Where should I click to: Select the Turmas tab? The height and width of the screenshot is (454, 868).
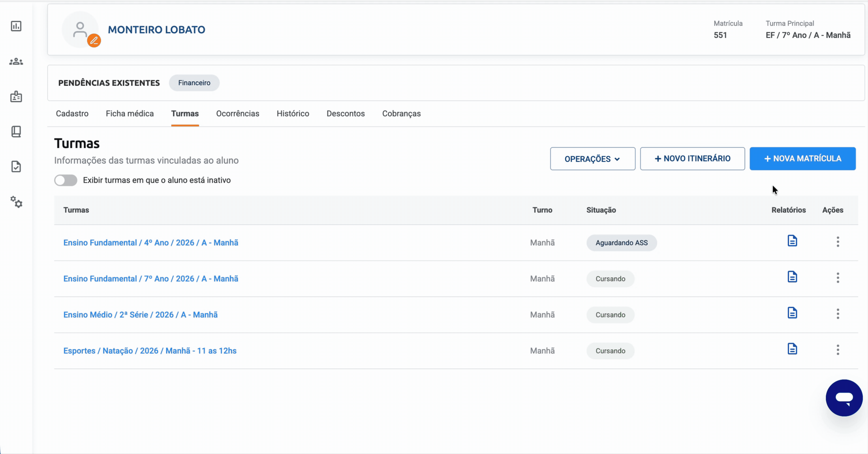185,114
